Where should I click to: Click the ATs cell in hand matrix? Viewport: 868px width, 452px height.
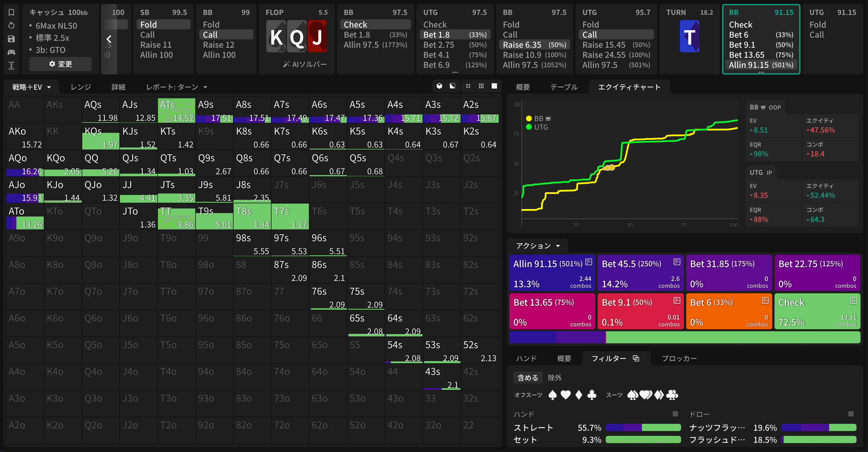[x=176, y=110]
